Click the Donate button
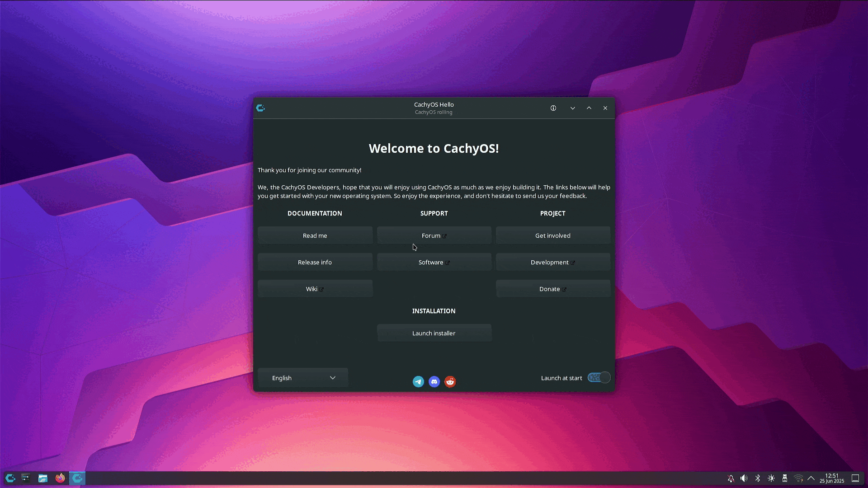 pyautogui.click(x=553, y=289)
